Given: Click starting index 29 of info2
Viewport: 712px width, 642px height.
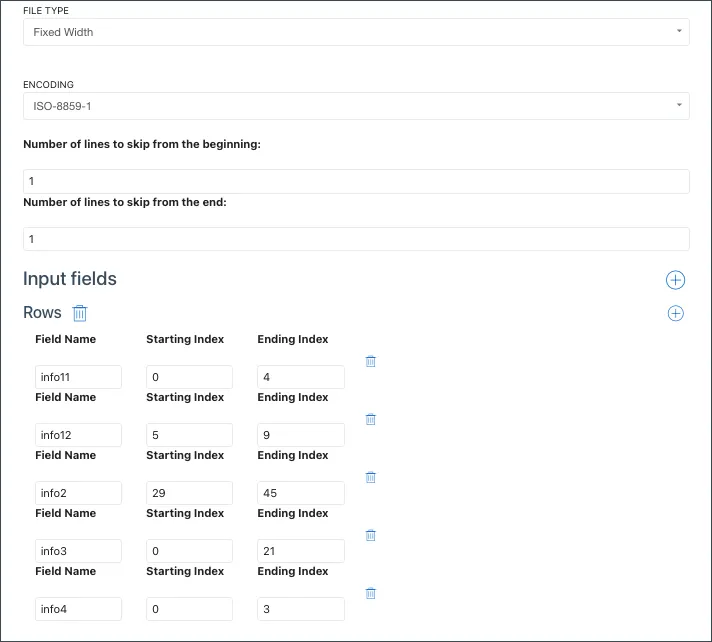Looking at the screenshot, I should tap(189, 493).
